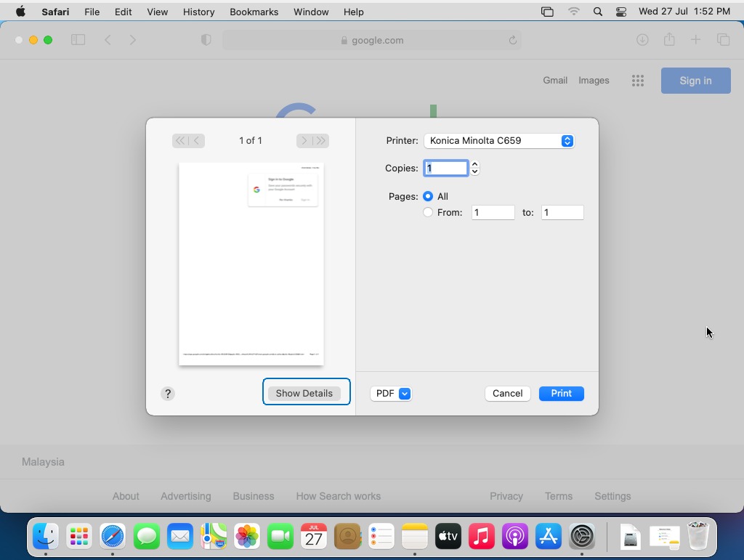This screenshot has width=744, height=560.
Task: Open Google apps grid icon
Action: [x=638, y=81]
